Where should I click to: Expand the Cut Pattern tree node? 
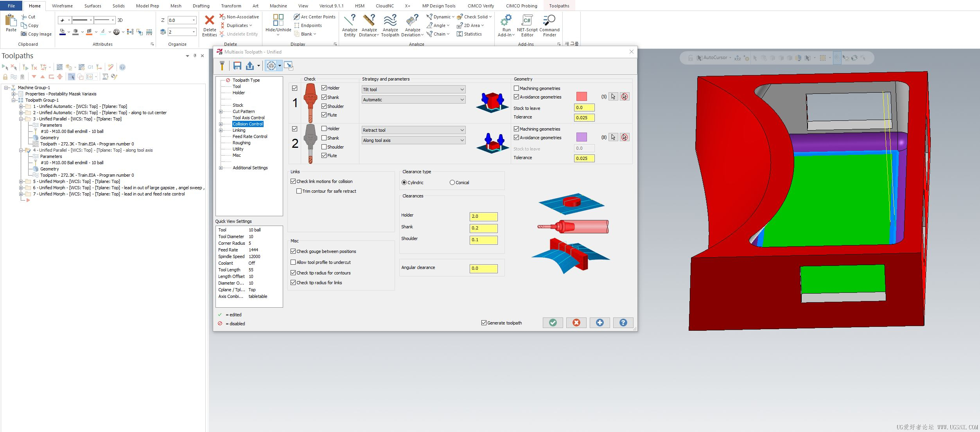pyautogui.click(x=221, y=111)
